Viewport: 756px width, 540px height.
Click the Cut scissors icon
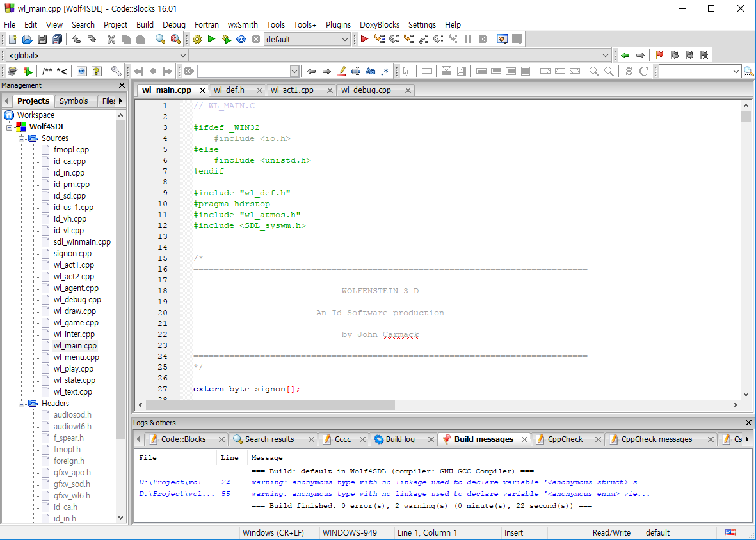point(111,40)
